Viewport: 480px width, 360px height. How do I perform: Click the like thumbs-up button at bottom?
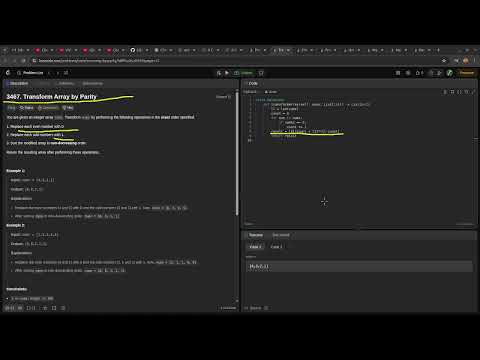[11, 308]
